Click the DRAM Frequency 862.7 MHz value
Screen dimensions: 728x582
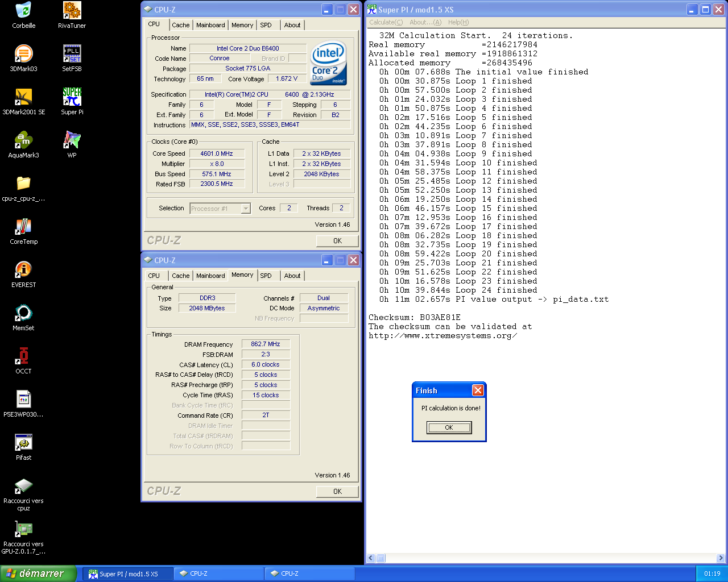click(x=266, y=344)
